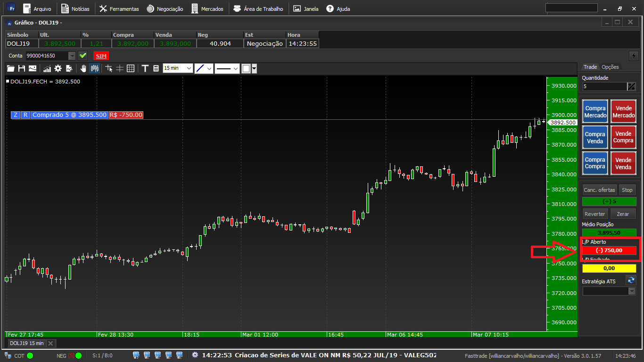
Task: Click the chart study document icon
Action: 69,68
